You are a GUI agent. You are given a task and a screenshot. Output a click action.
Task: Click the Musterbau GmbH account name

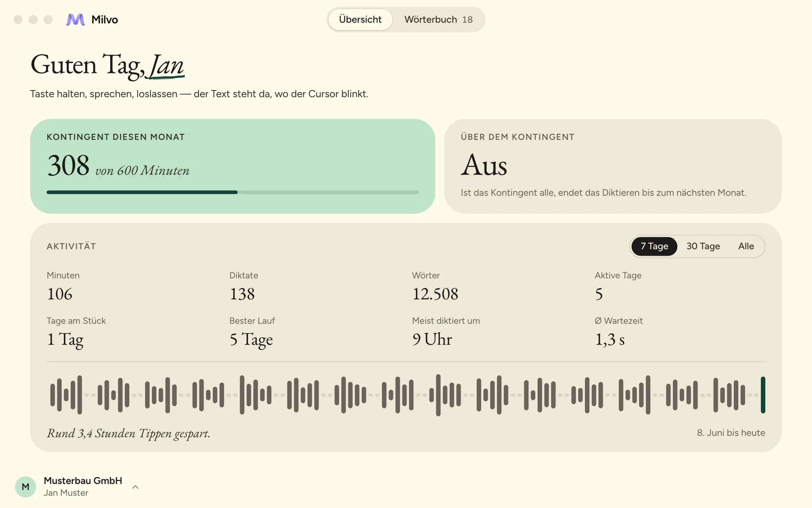[x=83, y=481]
